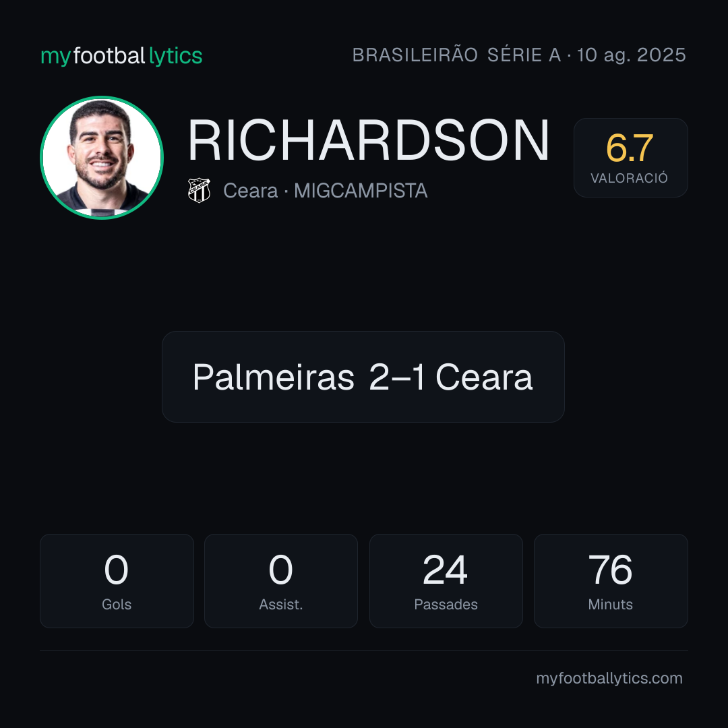This screenshot has height=728, width=728.
Task: Click the Ceara club crest icon
Action: tap(199, 190)
